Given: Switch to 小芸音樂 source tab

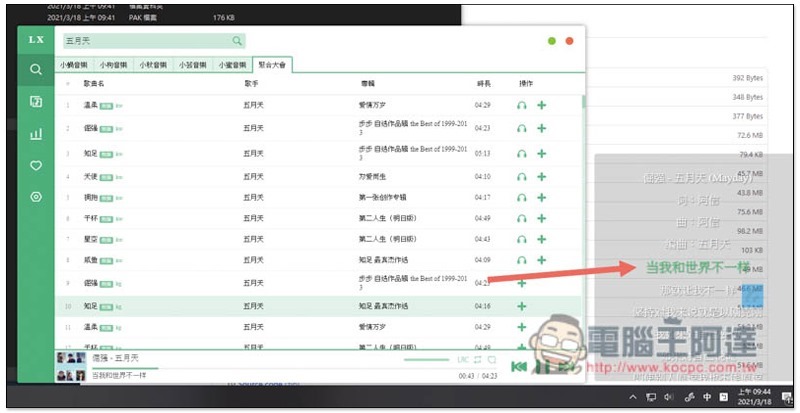Looking at the screenshot, I should [x=193, y=65].
